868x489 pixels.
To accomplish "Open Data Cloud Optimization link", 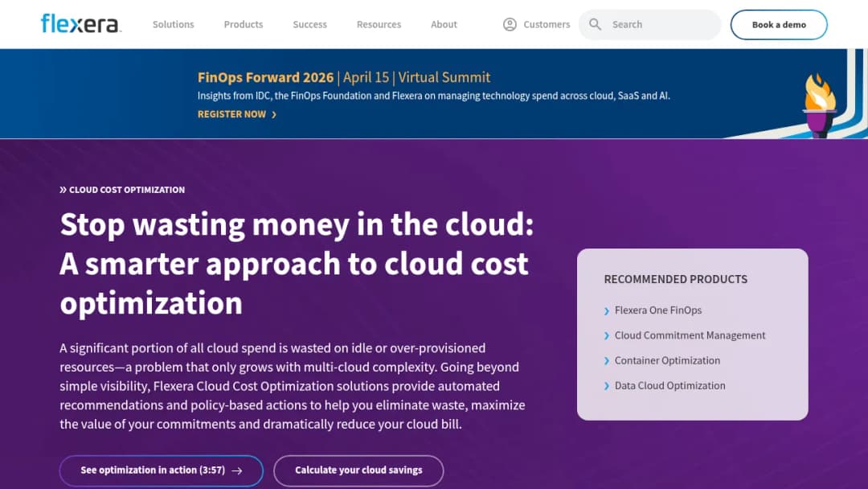I will [669, 385].
